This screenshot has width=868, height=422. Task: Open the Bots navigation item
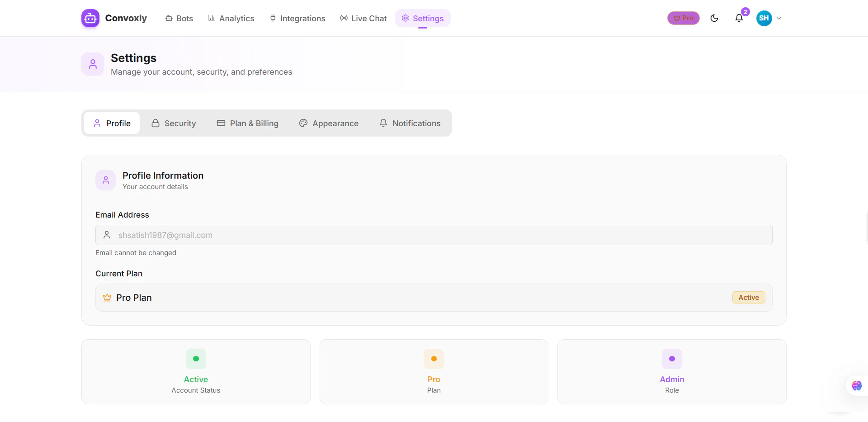(179, 19)
